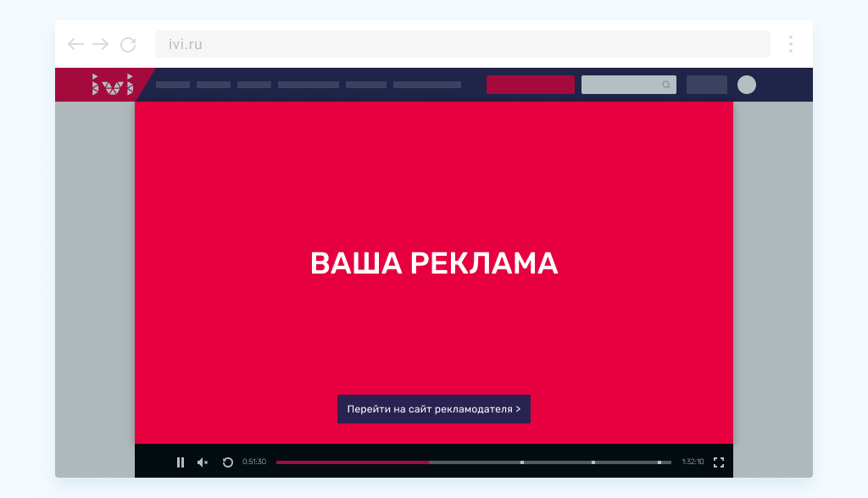The height and width of the screenshot is (498, 868).
Task: Click the replay rewind icon
Action: [227, 462]
